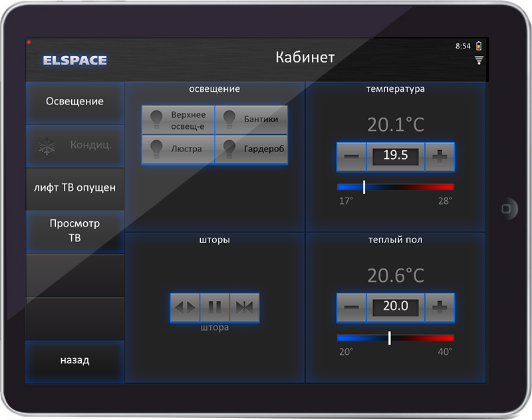Select the Кондиц. snowflake menu item

(74, 145)
